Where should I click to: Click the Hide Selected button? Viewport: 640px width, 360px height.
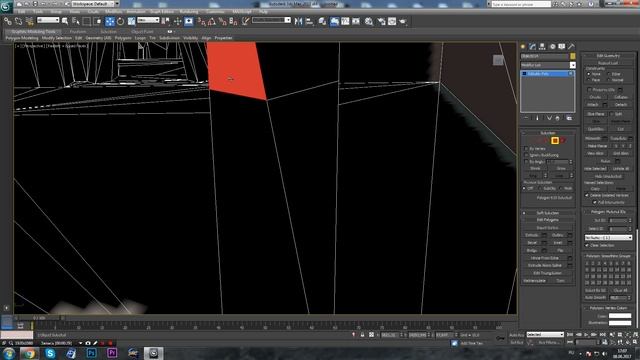coord(595,169)
